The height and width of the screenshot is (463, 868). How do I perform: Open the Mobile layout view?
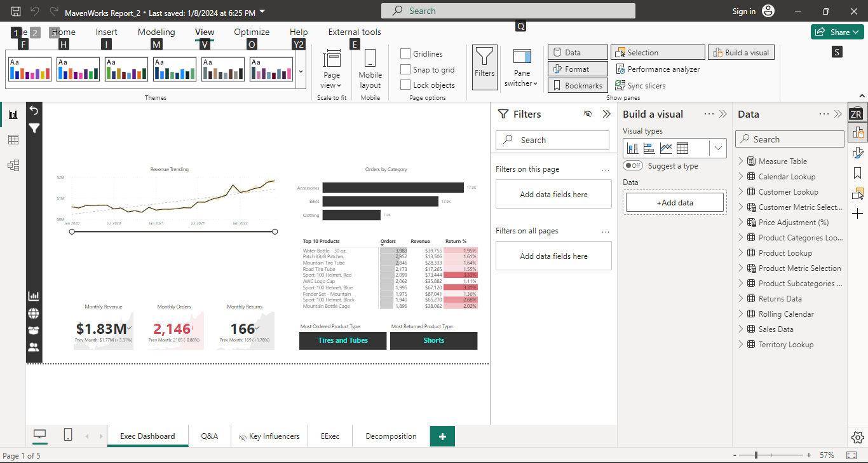370,69
